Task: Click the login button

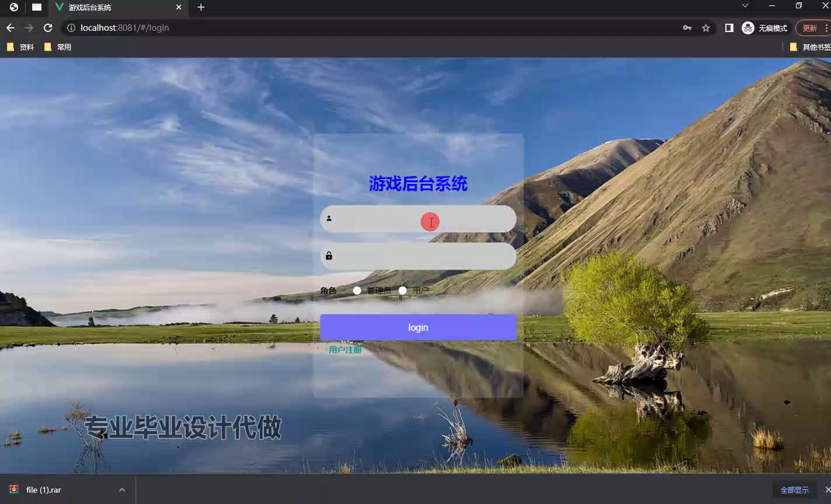Action: tap(418, 327)
